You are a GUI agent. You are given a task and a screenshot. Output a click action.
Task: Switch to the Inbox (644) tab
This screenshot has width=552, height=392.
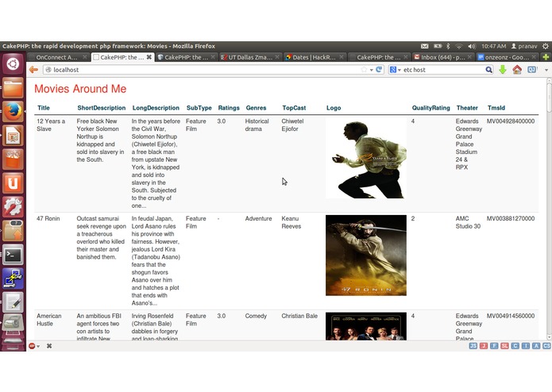pyautogui.click(x=443, y=57)
